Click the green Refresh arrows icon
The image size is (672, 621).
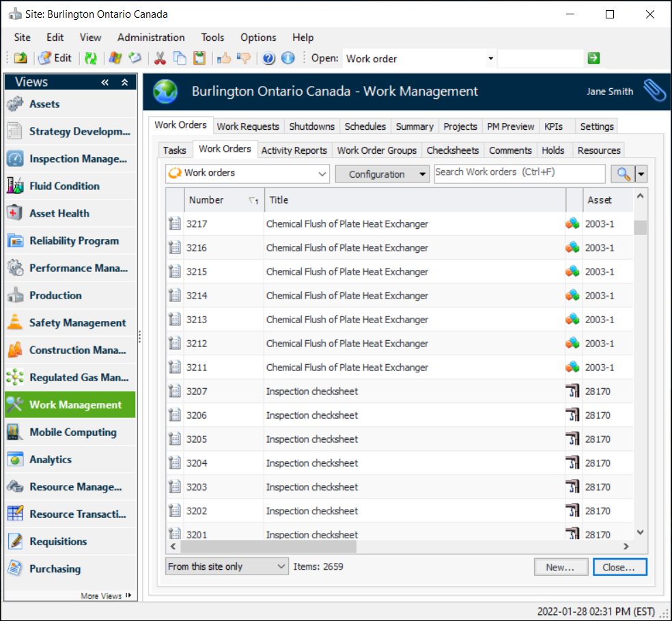coord(91,59)
